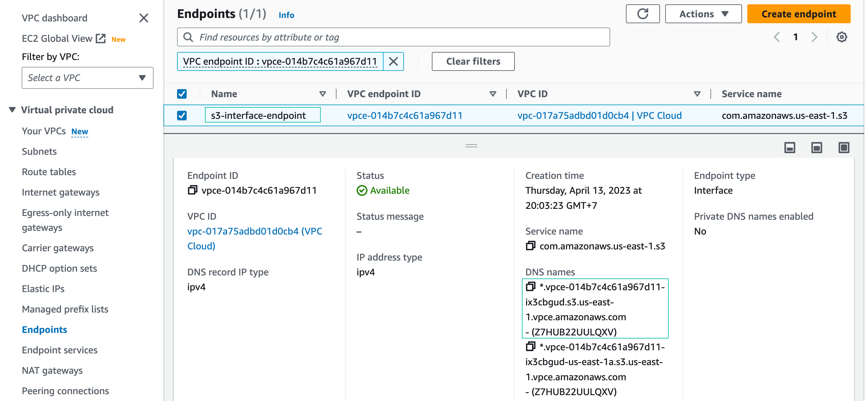
Task: Copy the service name com.amazonaws.us-east-1.s3
Action: [530, 246]
